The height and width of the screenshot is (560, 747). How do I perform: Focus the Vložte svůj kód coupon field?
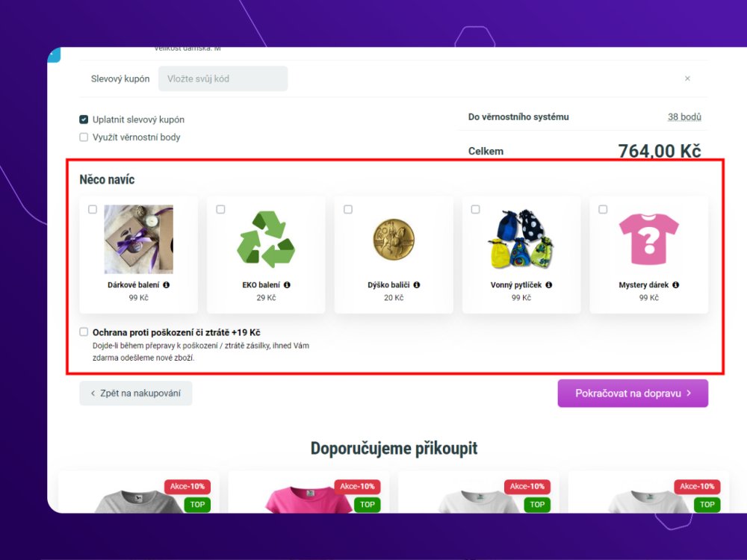point(223,78)
